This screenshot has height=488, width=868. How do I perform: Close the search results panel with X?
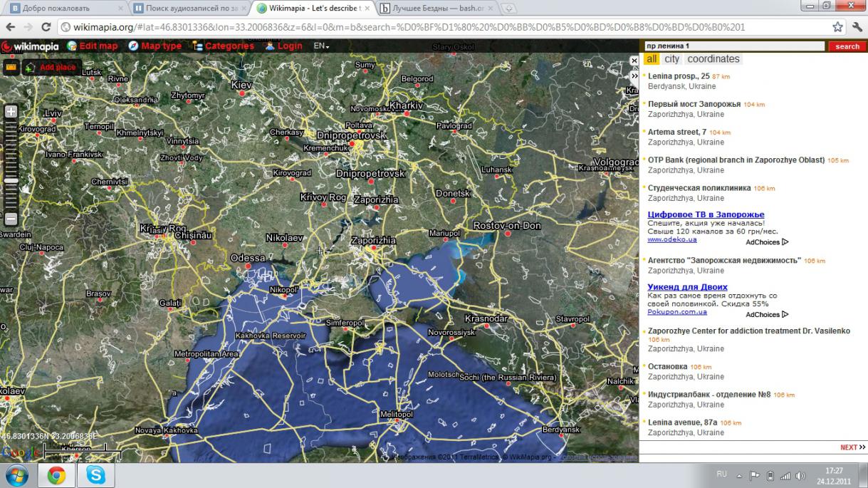pyautogui.click(x=634, y=61)
